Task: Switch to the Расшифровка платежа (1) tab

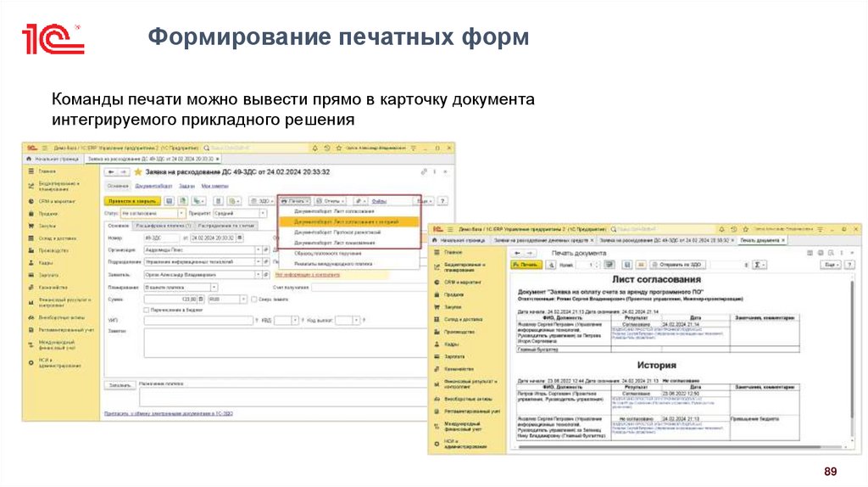Action: point(164,226)
